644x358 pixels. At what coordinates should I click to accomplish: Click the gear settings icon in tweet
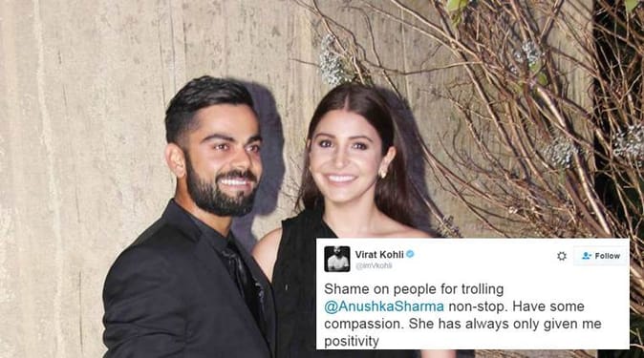(x=562, y=256)
